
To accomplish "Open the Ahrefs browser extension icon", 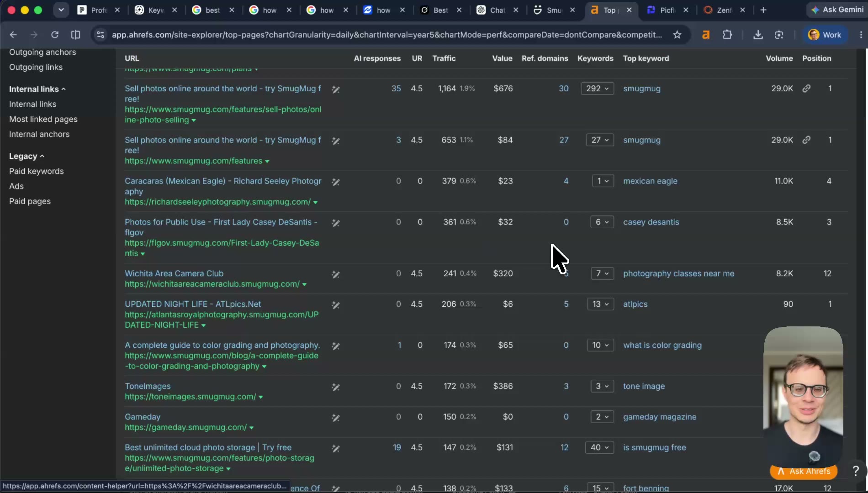I will click(x=706, y=35).
